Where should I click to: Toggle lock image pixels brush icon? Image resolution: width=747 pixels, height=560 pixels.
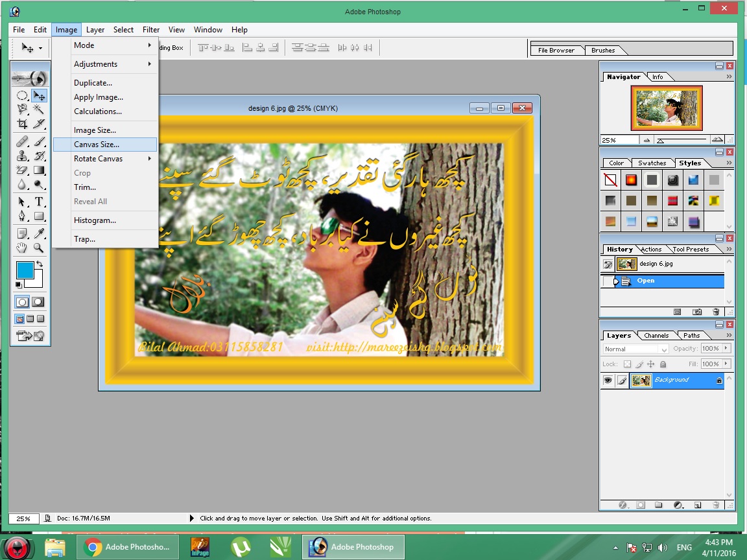tap(639, 364)
